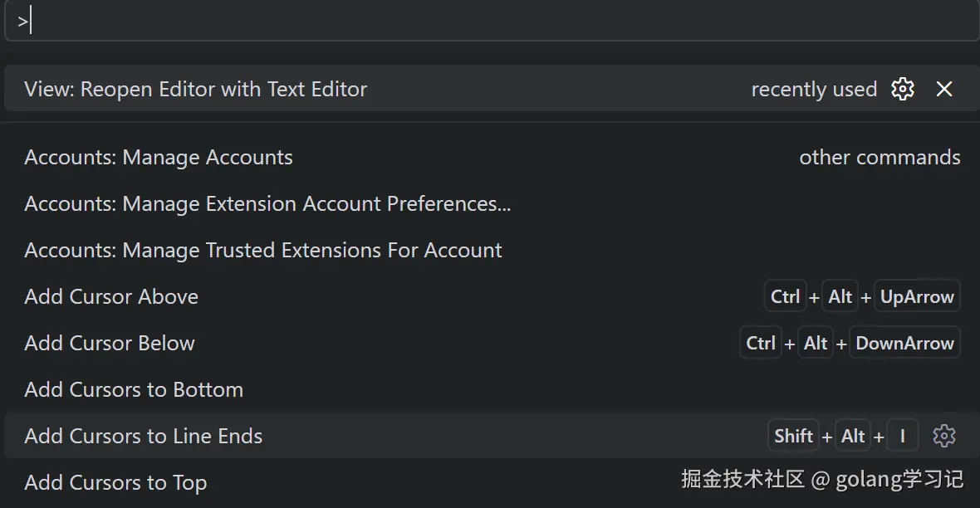
Task: Select Add Cursors to Bottom
Action: pos(134,390)
